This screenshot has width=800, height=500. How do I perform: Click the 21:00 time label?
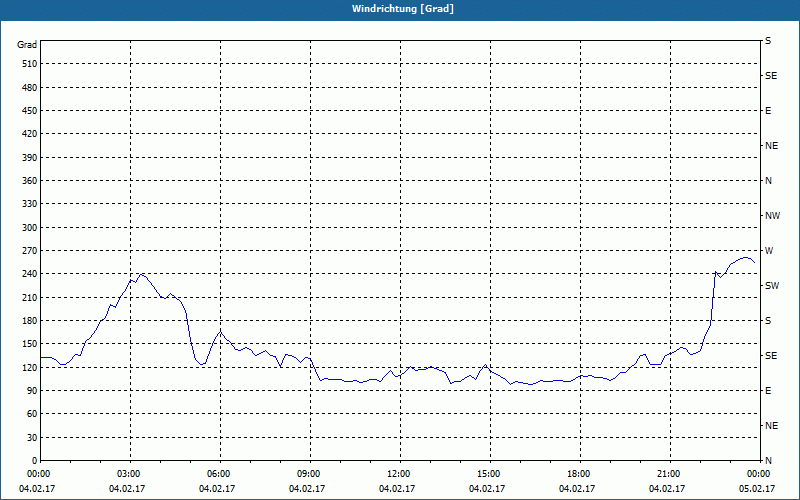pyautogui.click(x=667, y=474)
